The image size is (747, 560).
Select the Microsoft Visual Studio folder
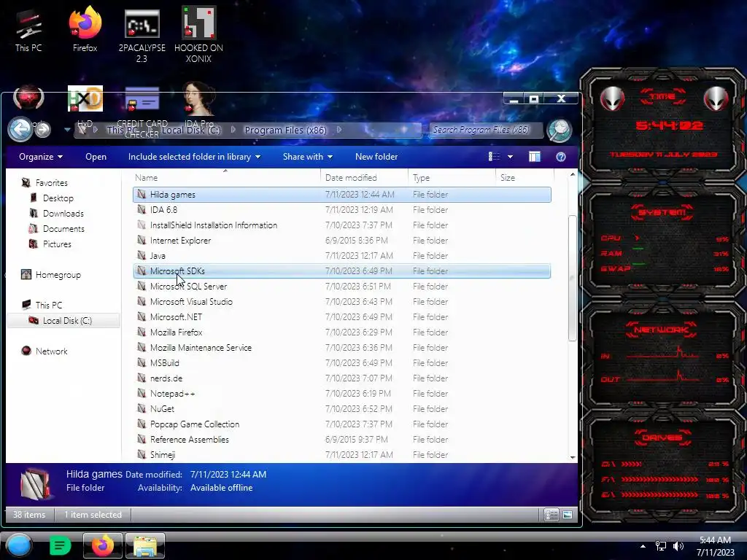(342, 301)
